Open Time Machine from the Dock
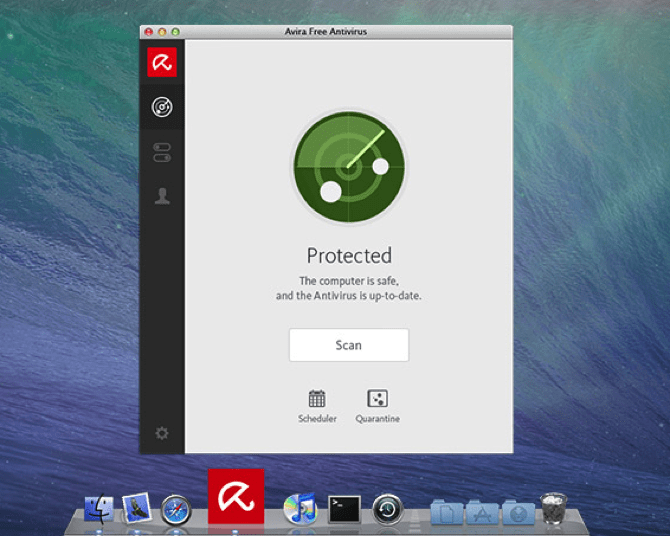Screen dimensions: 670x536 coord(388,509)
